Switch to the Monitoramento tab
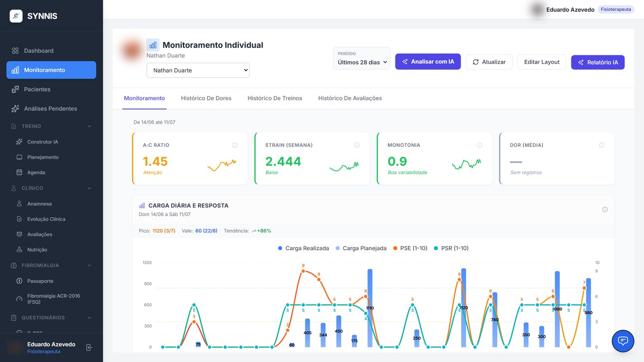644x362 pixels. point(144,98)
